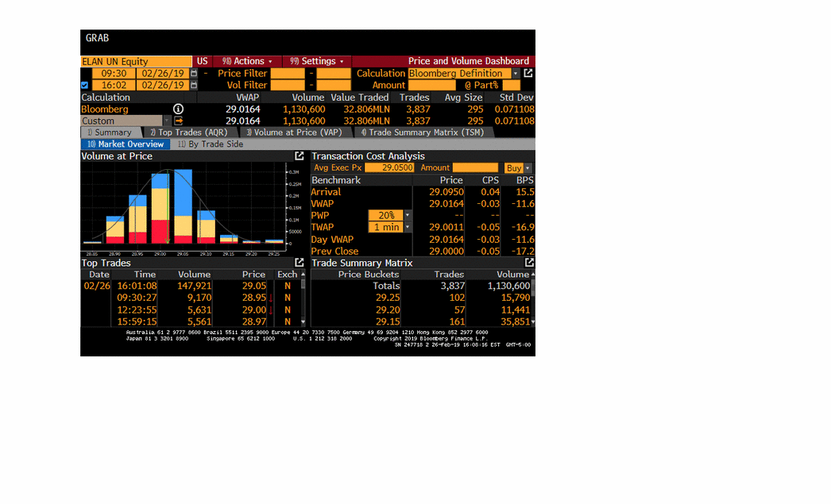Expand the Buy side dropdown
The height and width of the screenshot is (504, 831).
pos(528,168)
